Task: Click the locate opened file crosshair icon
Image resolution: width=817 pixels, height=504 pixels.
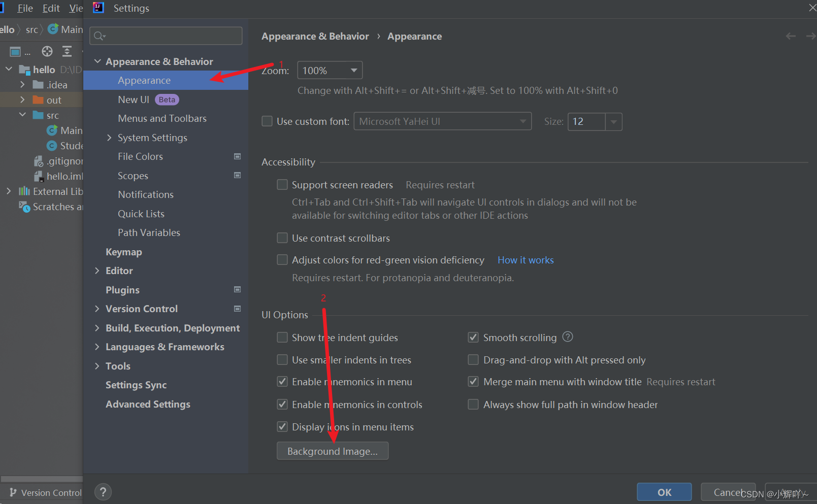Action: click(x=47, y=51)
